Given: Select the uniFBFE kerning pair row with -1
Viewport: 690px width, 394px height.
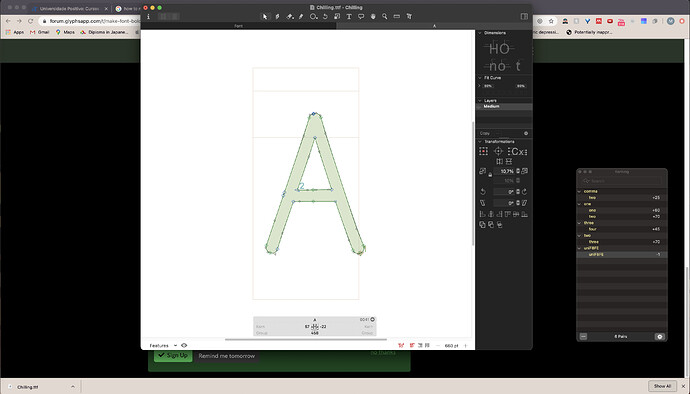Looking at the screenshot, I should pos(621,254).
